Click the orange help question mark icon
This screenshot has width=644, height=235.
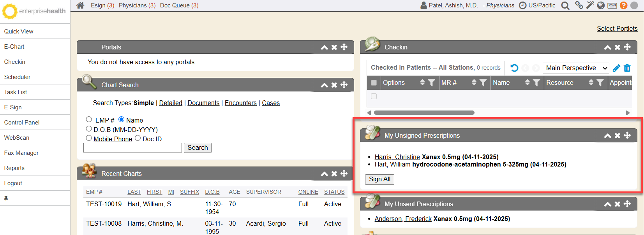point(623,5)
